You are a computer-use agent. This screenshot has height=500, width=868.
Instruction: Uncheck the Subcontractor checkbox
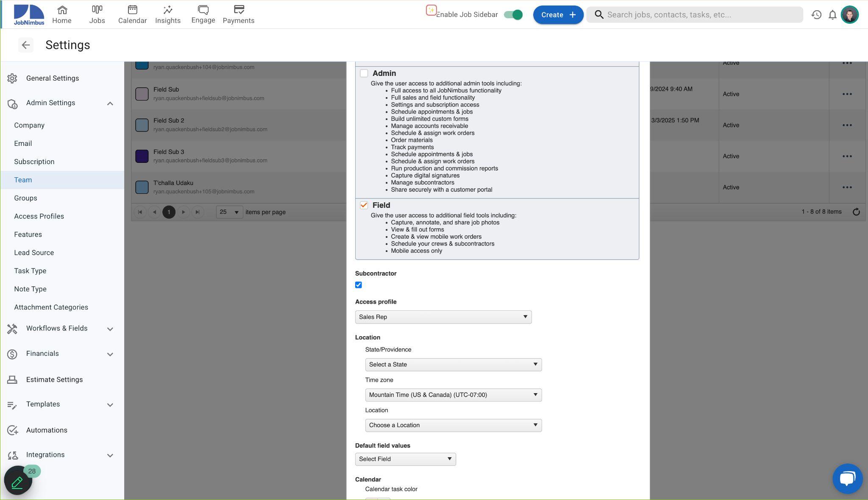pos(359,285)
